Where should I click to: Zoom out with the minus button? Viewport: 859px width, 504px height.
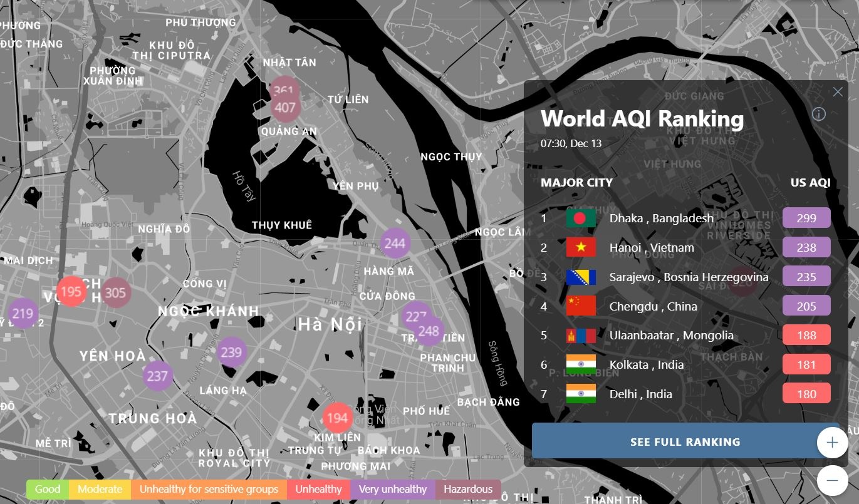coord(832,480)
